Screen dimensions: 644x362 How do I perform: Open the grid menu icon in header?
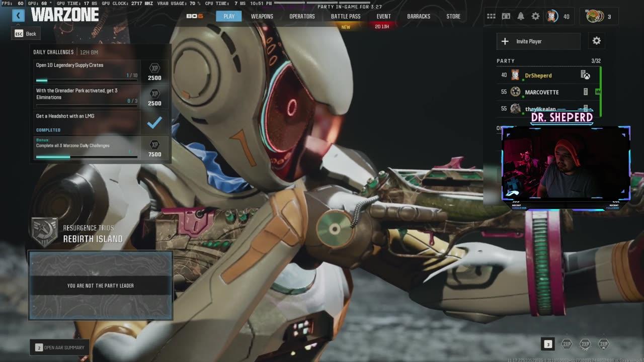coord(491,16)
